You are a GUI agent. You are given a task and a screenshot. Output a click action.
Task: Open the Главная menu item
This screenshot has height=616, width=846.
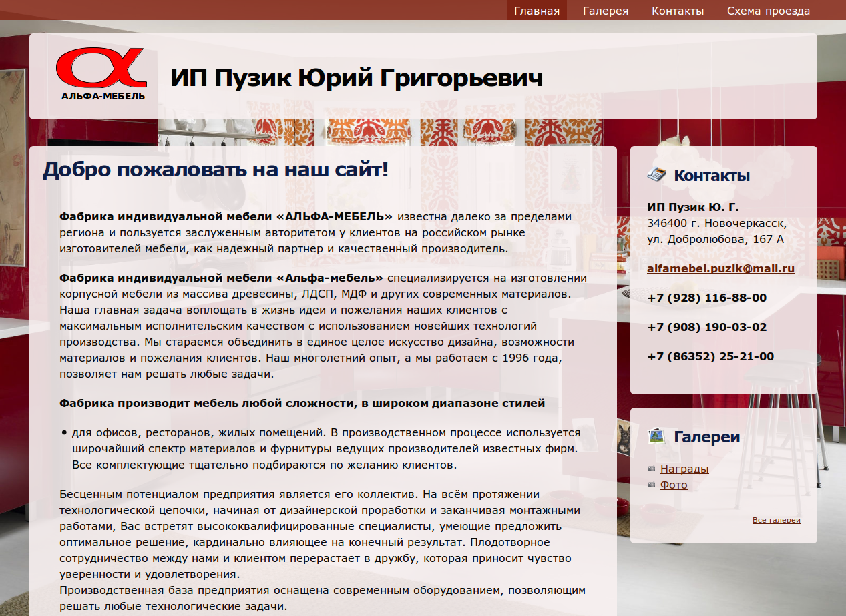point(536,11)
